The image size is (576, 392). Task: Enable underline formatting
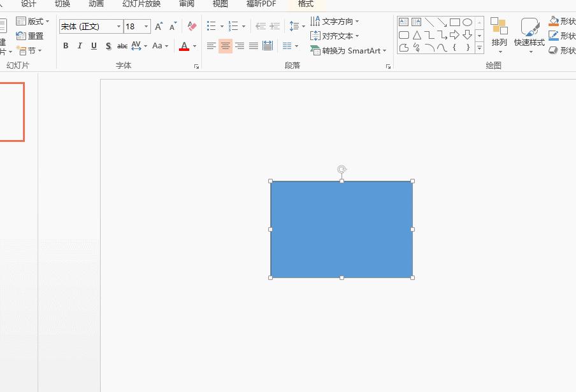tap(93, 46)
